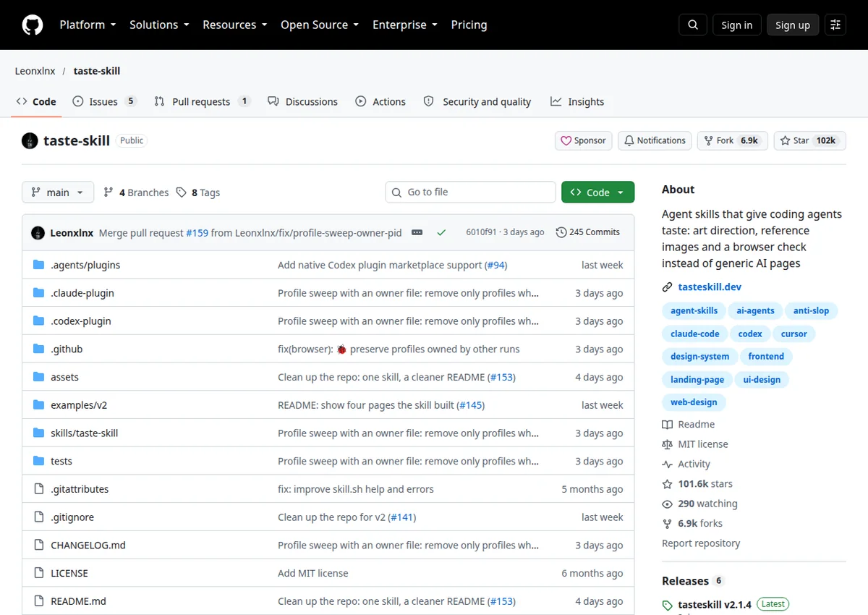
Task: Open the Discussions tab
Action: [x=302, y=101]
